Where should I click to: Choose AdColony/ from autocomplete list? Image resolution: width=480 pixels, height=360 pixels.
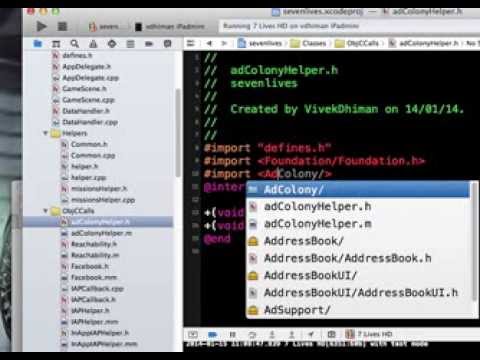tap(358, 190)
